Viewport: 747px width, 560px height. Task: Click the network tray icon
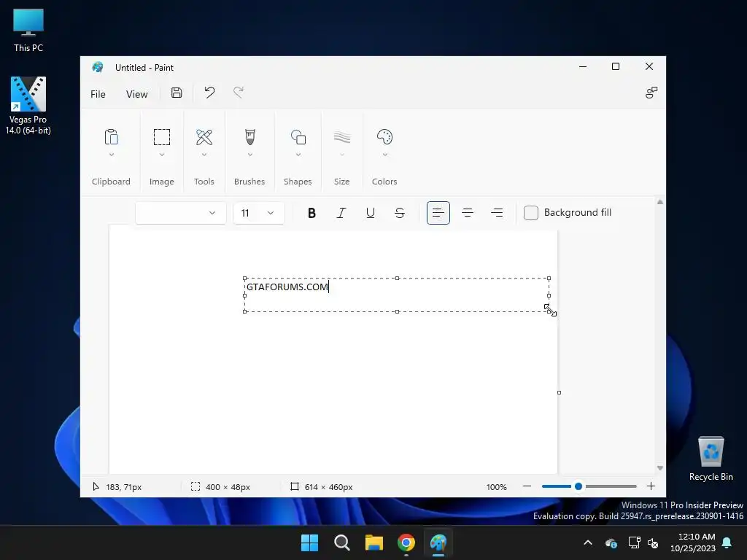[x=634, y=542]
